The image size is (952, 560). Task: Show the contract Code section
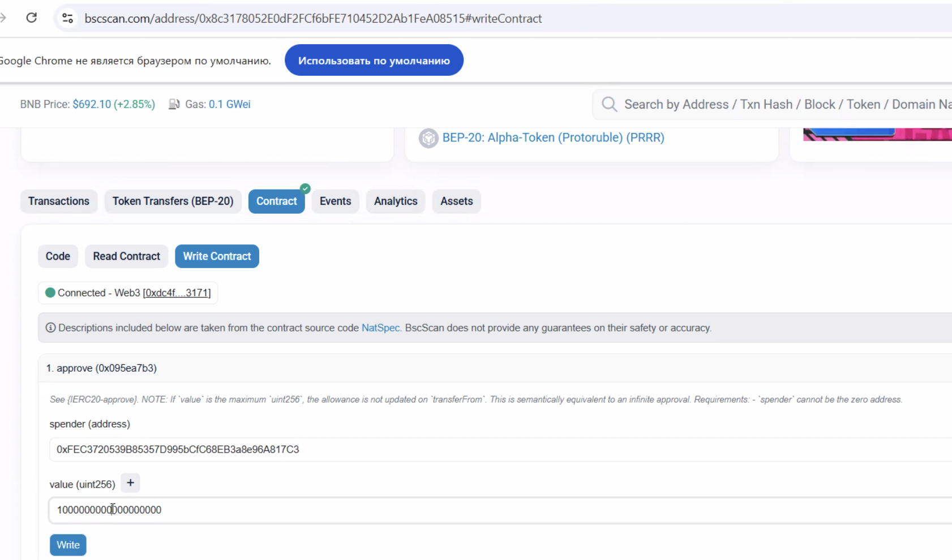click(58, 256)
